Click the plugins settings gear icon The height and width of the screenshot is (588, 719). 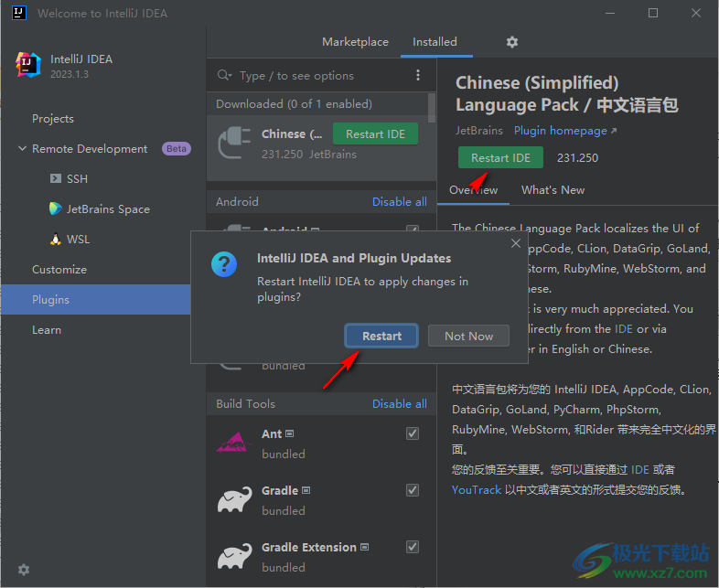(511, 42)
